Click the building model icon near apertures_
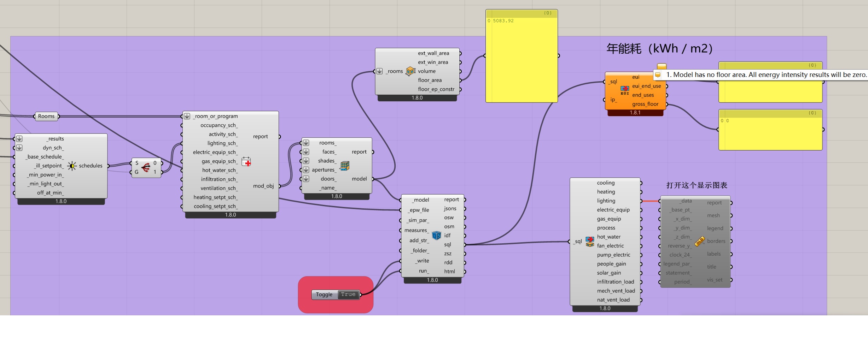This screenshot has width=868, height=339. point(345,165)
